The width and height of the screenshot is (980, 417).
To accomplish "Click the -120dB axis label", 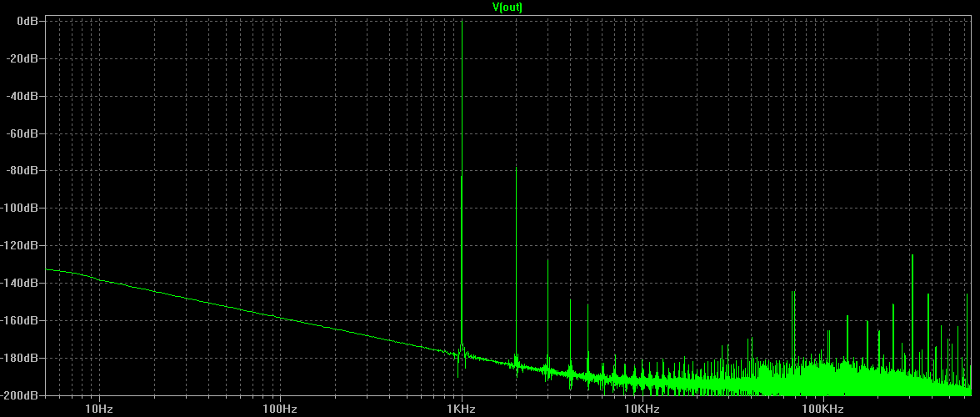I will 20,246.
